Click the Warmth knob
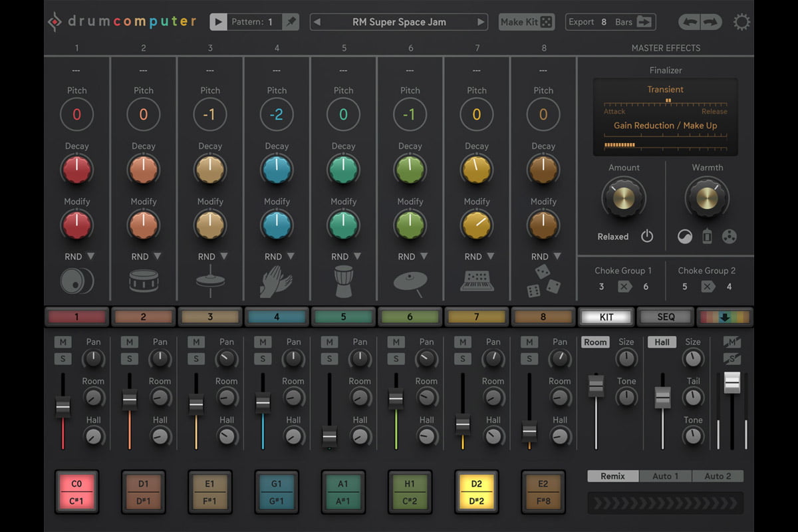This screenshot has height=532, width=798. point(707,198)
